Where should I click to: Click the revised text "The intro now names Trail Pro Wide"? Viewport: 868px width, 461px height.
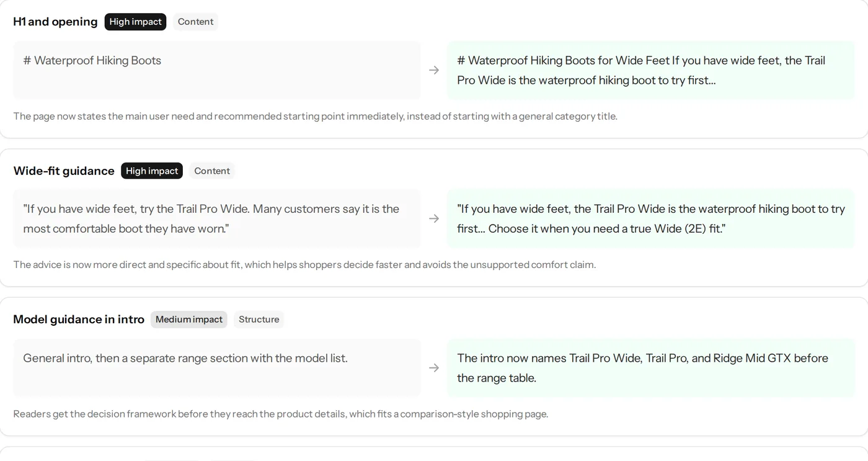651,368
